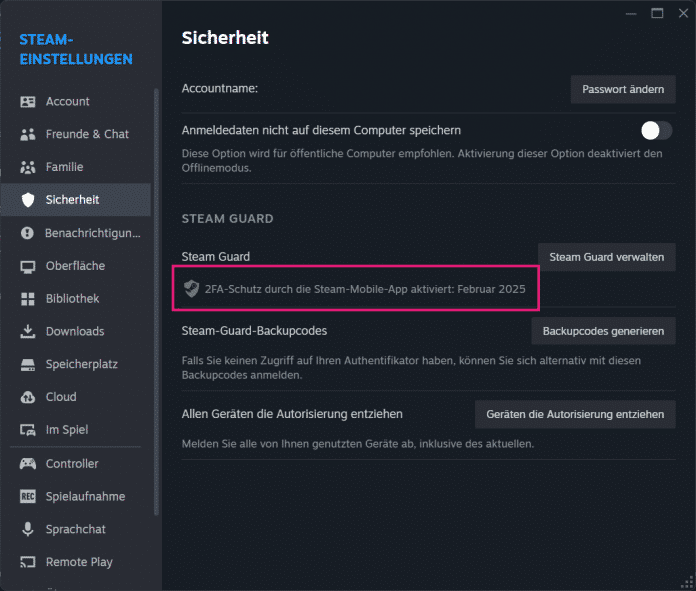Click the Controller gamepad icon
This screenshot has width=696, height=591.
tap(28, 464)
